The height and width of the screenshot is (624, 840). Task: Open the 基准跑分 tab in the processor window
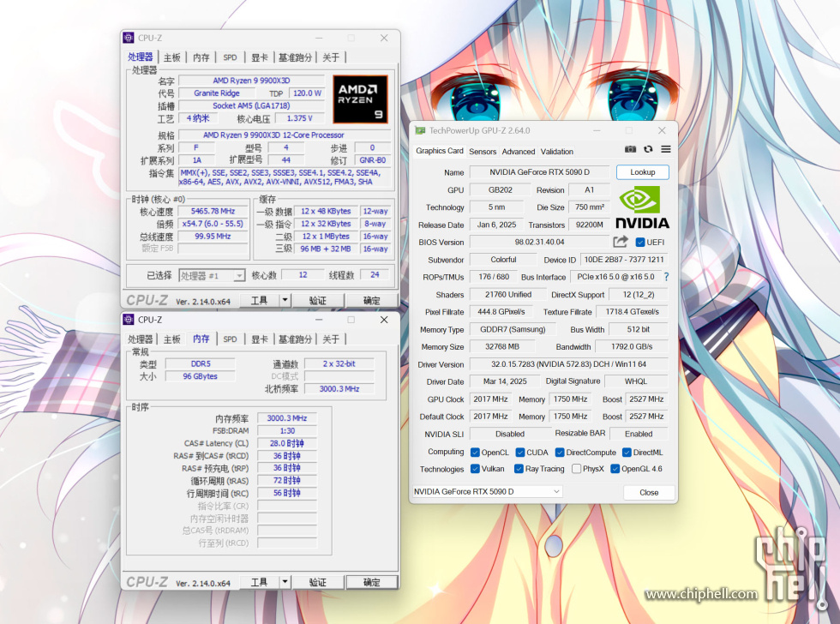pyautogui.click(x=295, y=57)
